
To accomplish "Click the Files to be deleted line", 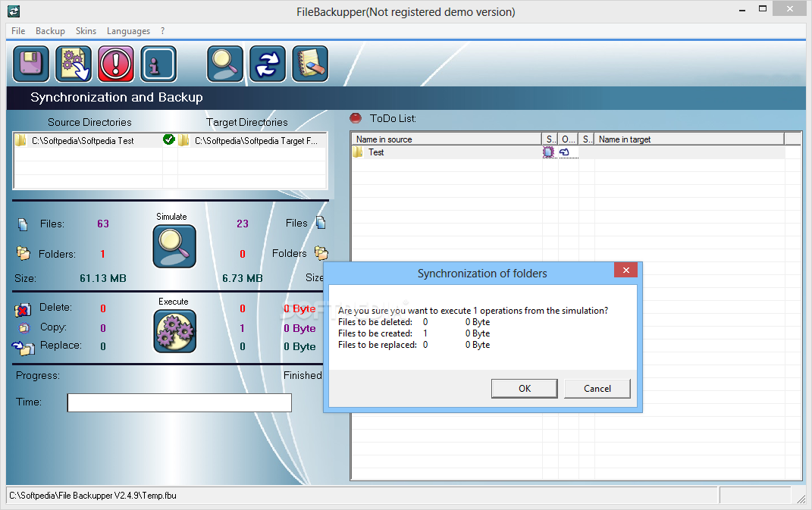I will (414, 322).
